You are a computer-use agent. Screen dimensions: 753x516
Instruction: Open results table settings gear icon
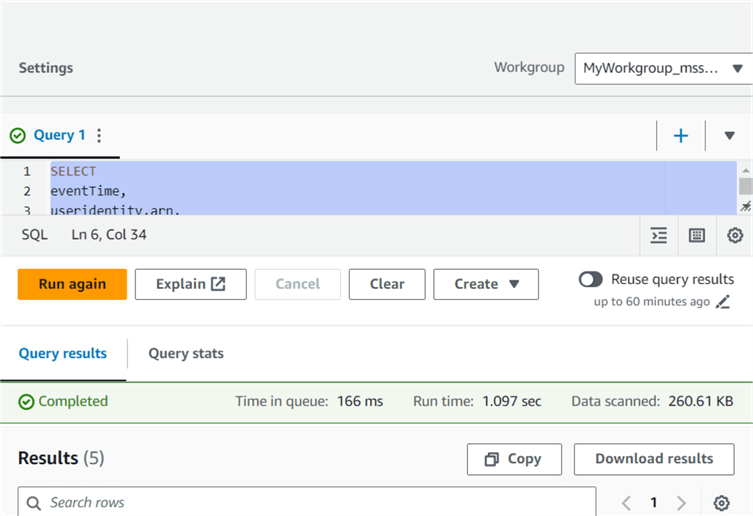tap(721, 503)
